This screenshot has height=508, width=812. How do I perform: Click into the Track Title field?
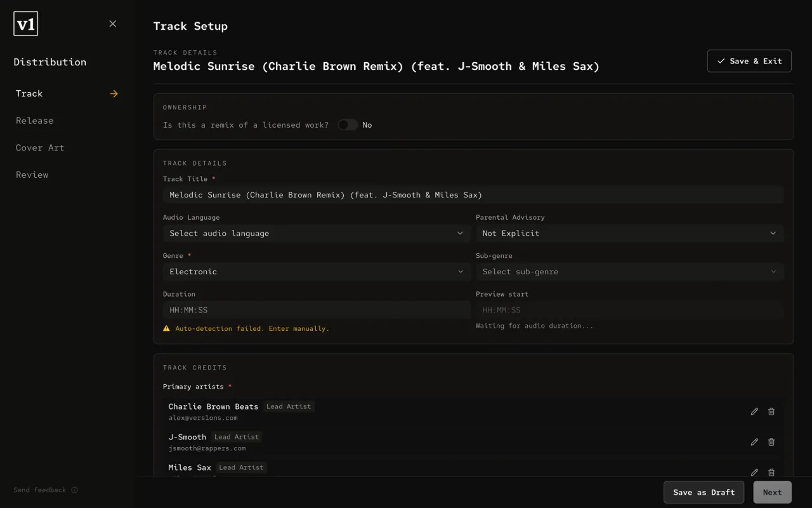[x=473, y=195]
